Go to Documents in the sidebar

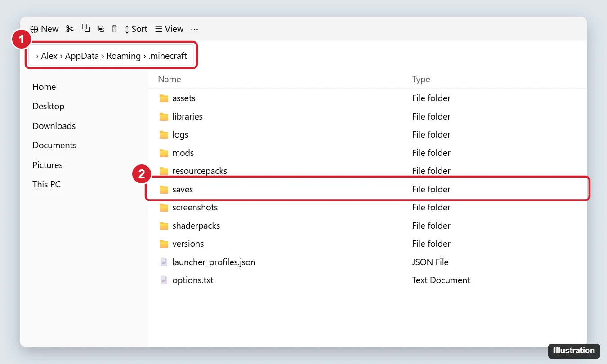(54, 145)
